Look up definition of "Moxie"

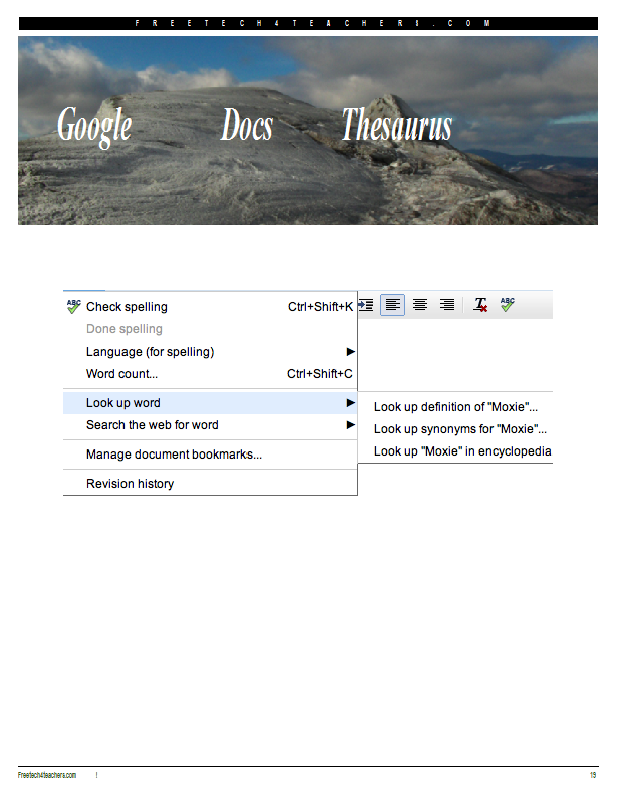pyautogui.click(x=455, y=407)
